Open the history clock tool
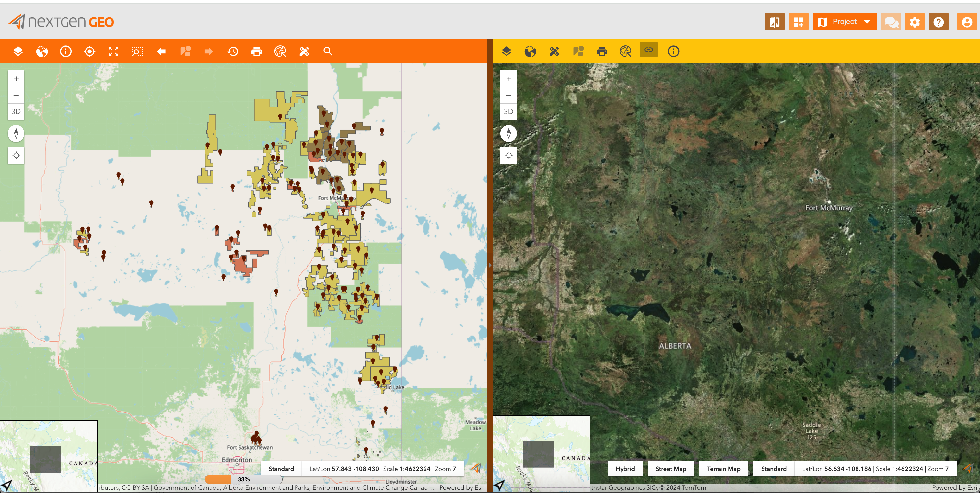 (233, 51)
